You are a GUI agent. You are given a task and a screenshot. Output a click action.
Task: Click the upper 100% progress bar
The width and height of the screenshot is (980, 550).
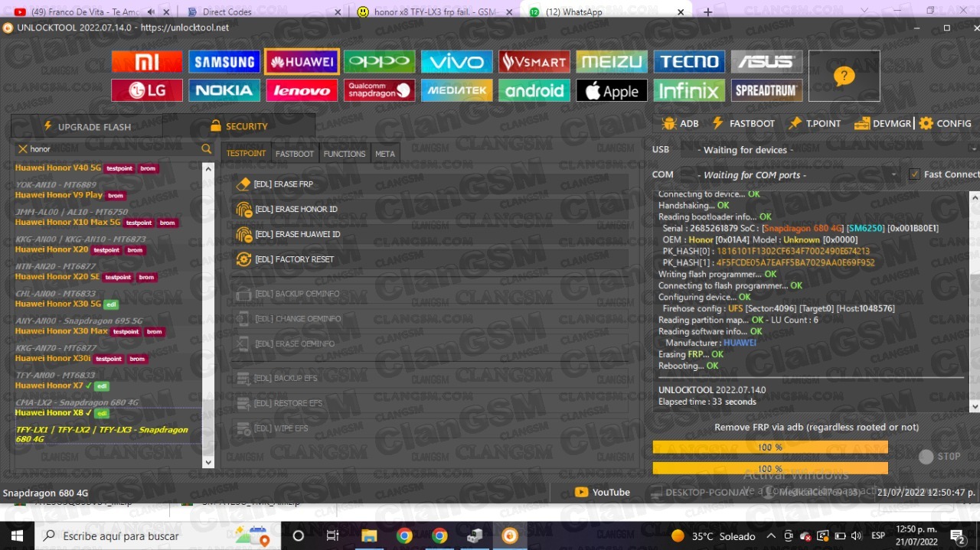click(770, 447)
